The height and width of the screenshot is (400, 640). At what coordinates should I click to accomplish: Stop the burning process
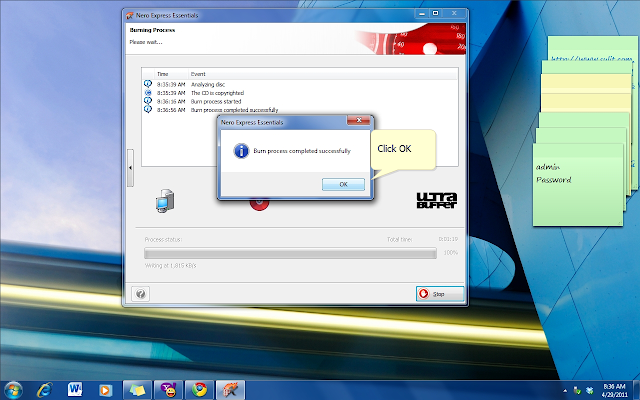[440, 294]
